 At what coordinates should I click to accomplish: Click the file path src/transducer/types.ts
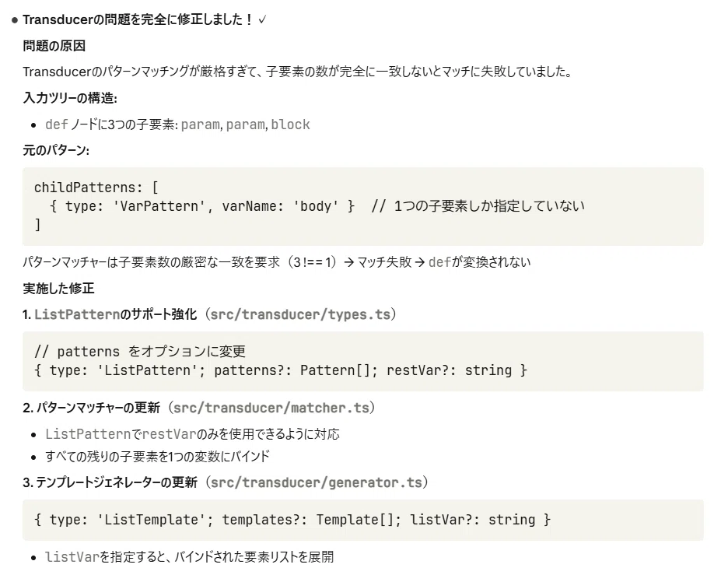click(x=300, y=314)
